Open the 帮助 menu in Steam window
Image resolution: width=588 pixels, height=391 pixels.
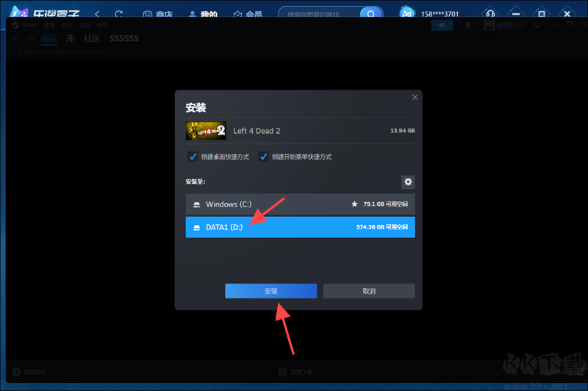[x=102, y=25]
